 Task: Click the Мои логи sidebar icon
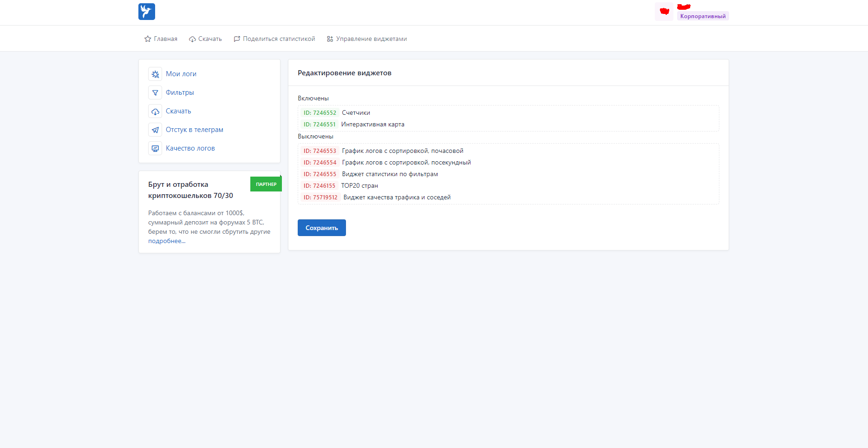(x=155, y=74)
